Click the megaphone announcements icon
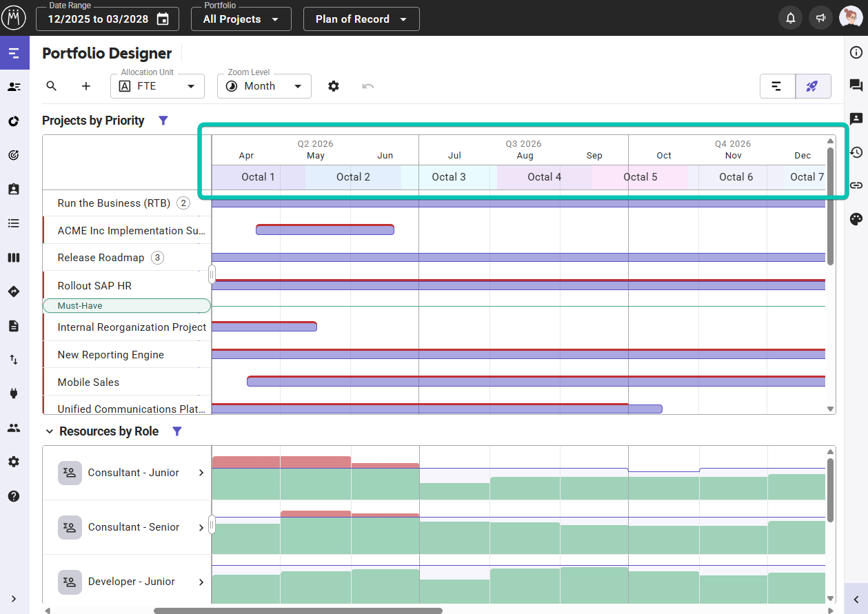 coord(820,19)
